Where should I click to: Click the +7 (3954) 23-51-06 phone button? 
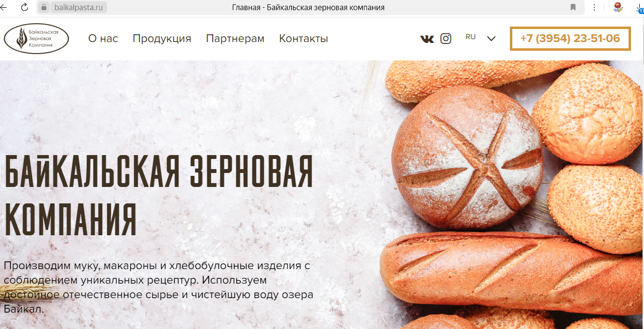pyautogui.click(x=570, y=39)
